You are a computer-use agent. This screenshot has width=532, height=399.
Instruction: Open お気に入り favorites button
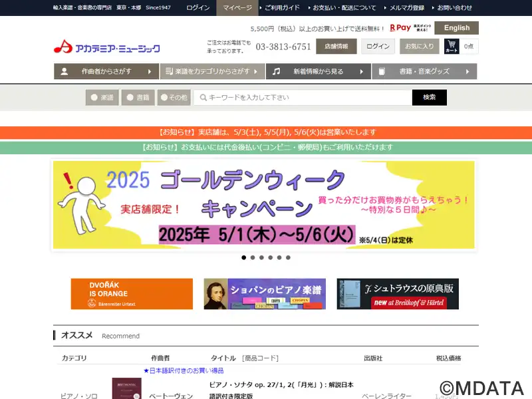[x=420, y=46]
